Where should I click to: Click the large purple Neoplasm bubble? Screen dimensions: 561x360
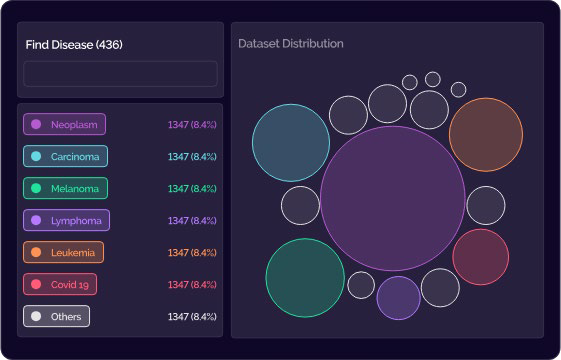tap(393, 198)
